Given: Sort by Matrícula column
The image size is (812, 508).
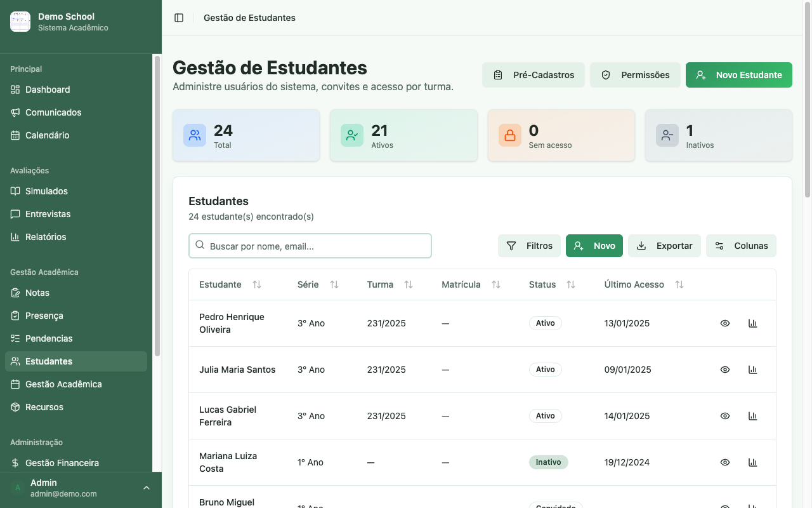Looking at the screenshot, I should click(x=496, y=284).
